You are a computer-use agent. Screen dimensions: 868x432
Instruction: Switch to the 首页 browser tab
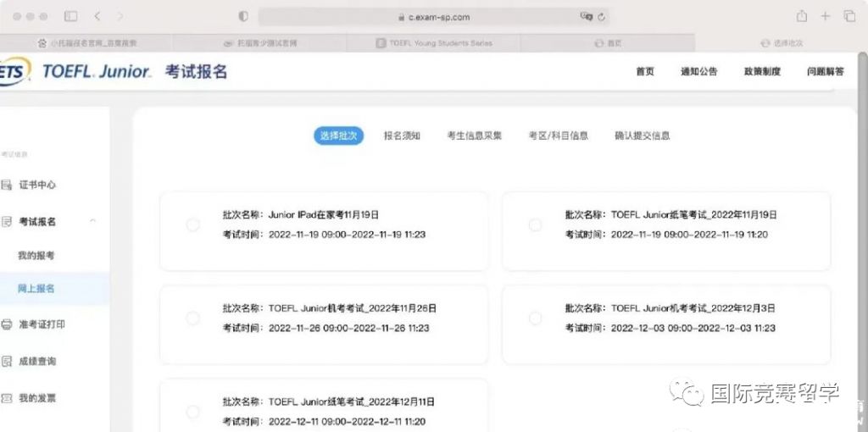coord(607,43)
